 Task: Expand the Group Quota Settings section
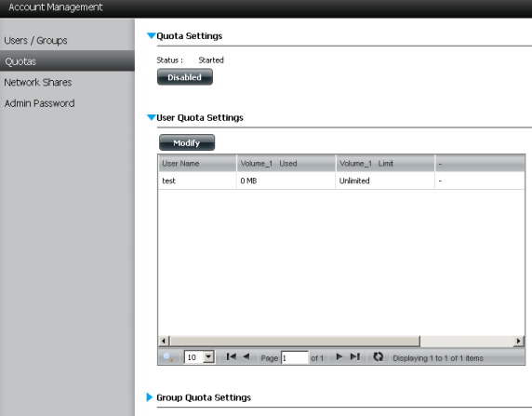[150, 397]
